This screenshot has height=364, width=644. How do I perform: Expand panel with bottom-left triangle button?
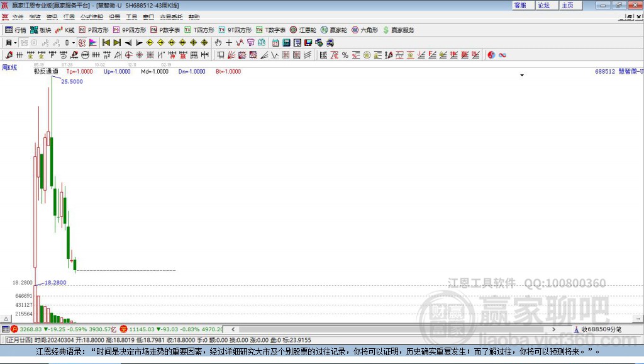click(x=6, y=319)
